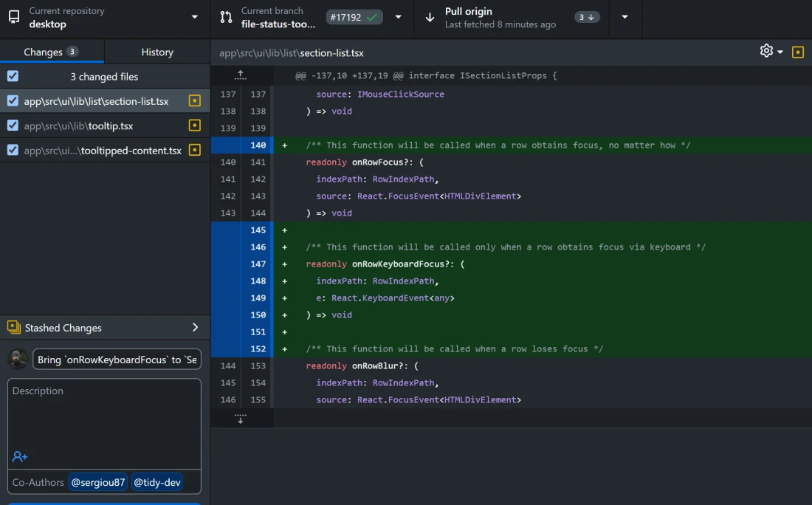This screenshot has width=812, height=505.
Task: Open the Pull origin dropdown arrow
Action: [x=625, y=17]
